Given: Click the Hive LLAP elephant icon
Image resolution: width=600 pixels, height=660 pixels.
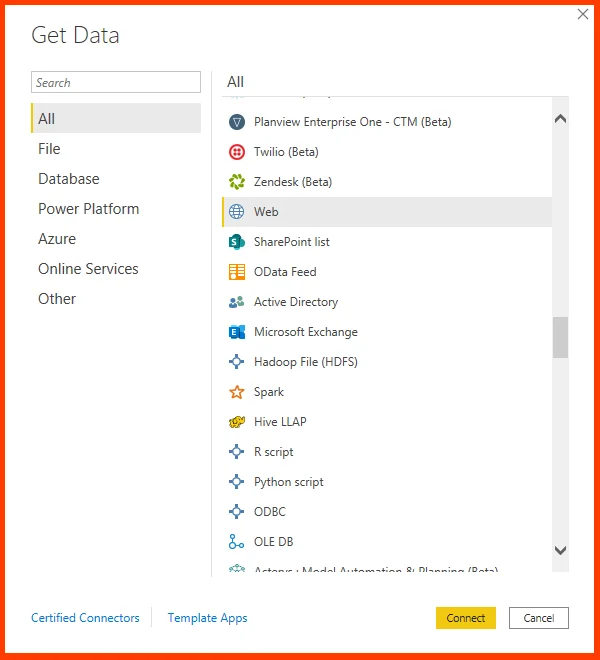Looking at the screenshot, I should (x=237, y=422).
